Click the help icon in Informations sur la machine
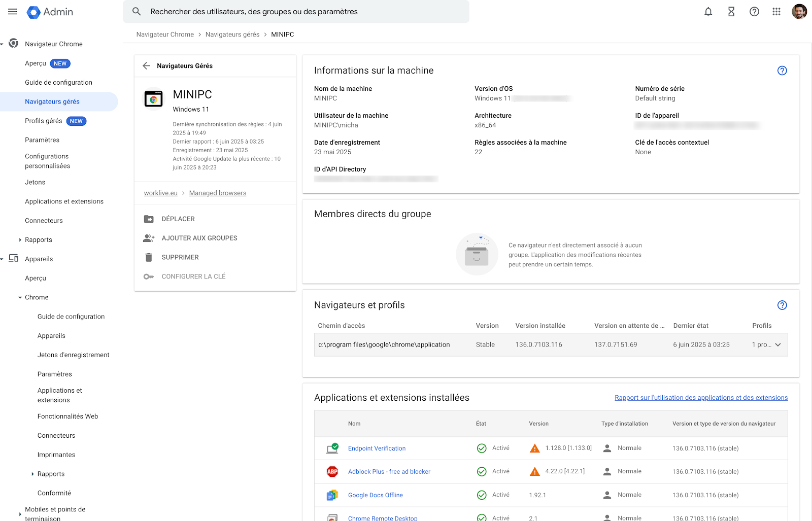The image size is (812, 521). tap(782, 71)
